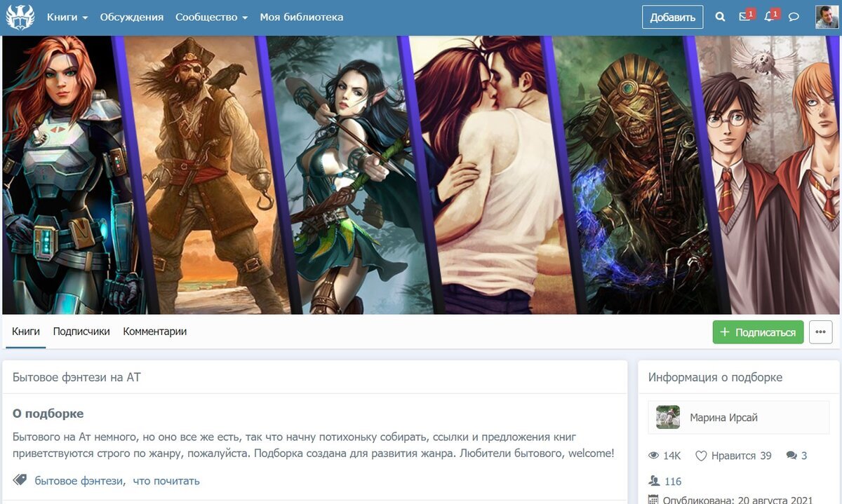
Task: Click the comments icon showing 3
Action: (791, 456)
